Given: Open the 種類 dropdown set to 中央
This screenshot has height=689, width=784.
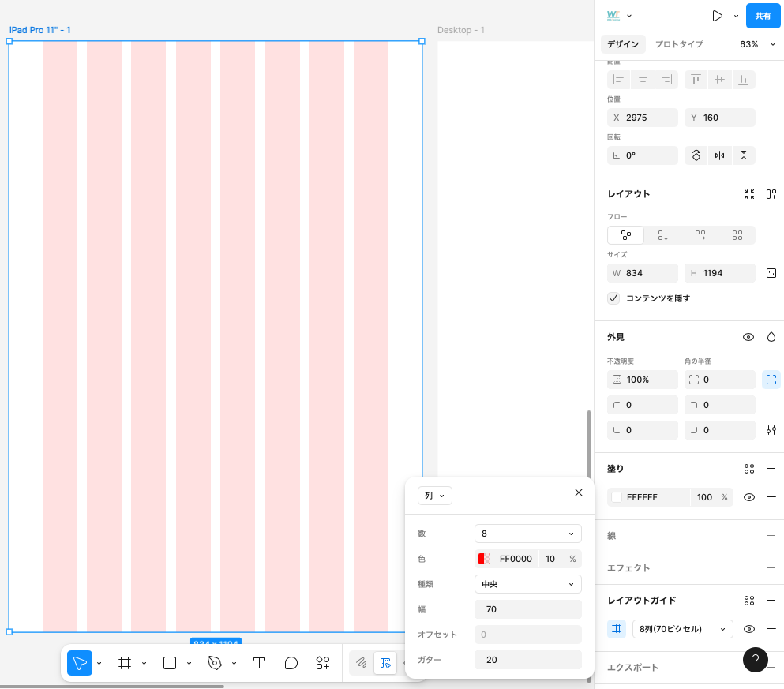Looking at the screenshot, I should (527, 584).
